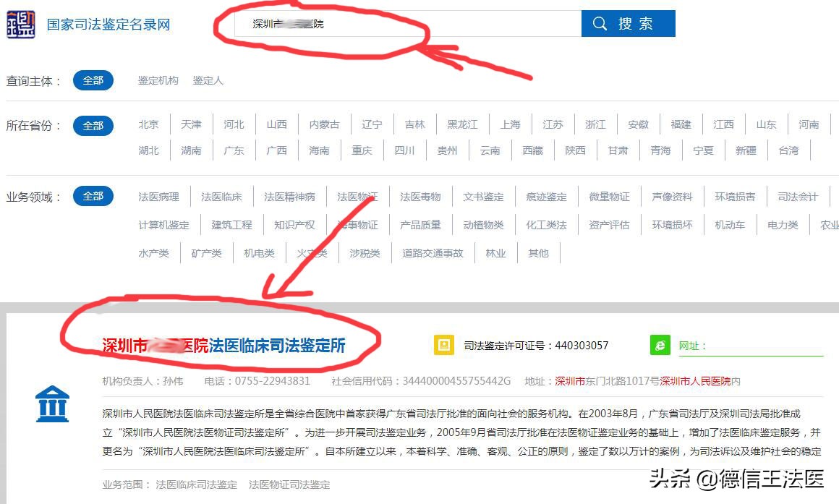Choose province 西藏
Viewport: 839px width, 504px height.
click(532, 150)
